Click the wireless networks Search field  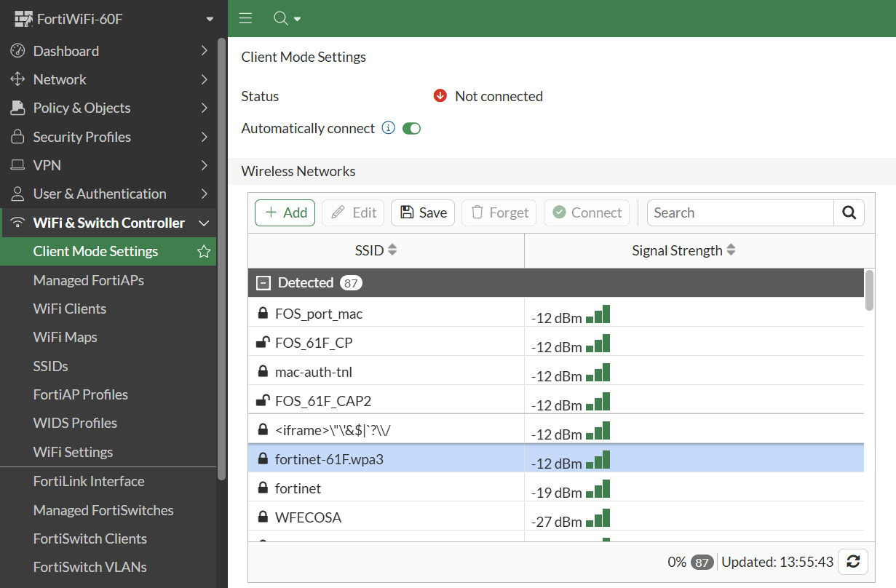pyautogui.click(x=740, y=212)
